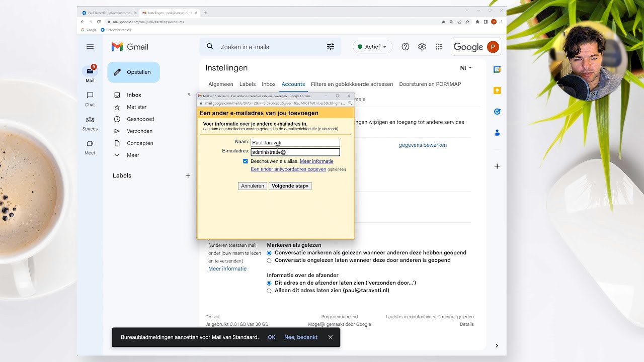The height and width of the screenshot is (362, 644).
Task: Open Meer informatie link beside alias
Action: (316, 161)
